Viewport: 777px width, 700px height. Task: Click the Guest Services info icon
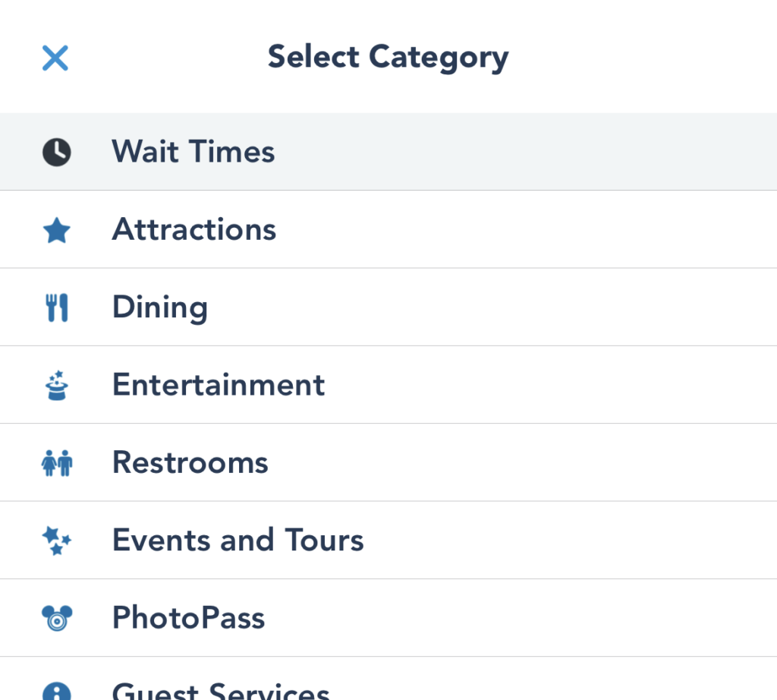(56, 691)
